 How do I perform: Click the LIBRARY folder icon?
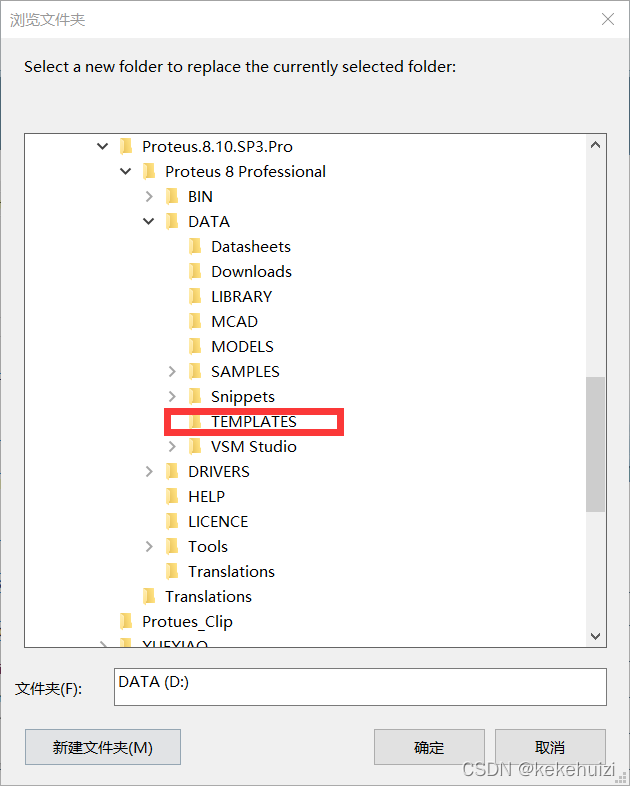(x=195, y=296)
